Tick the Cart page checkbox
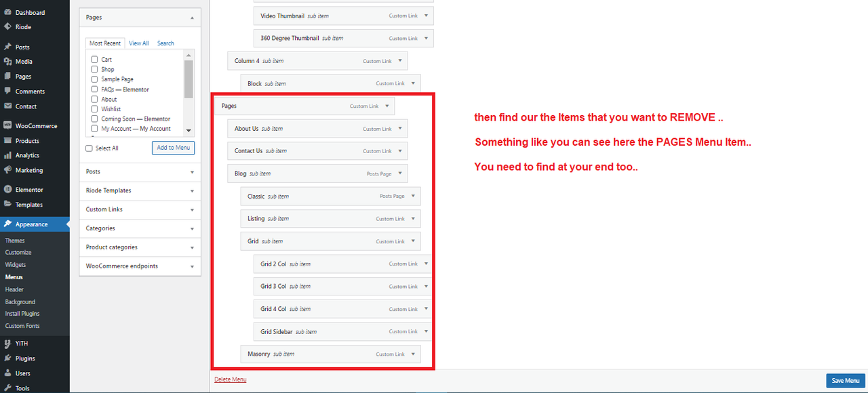Viewport: 868px width, 393px height. click(x=95, y=60)
